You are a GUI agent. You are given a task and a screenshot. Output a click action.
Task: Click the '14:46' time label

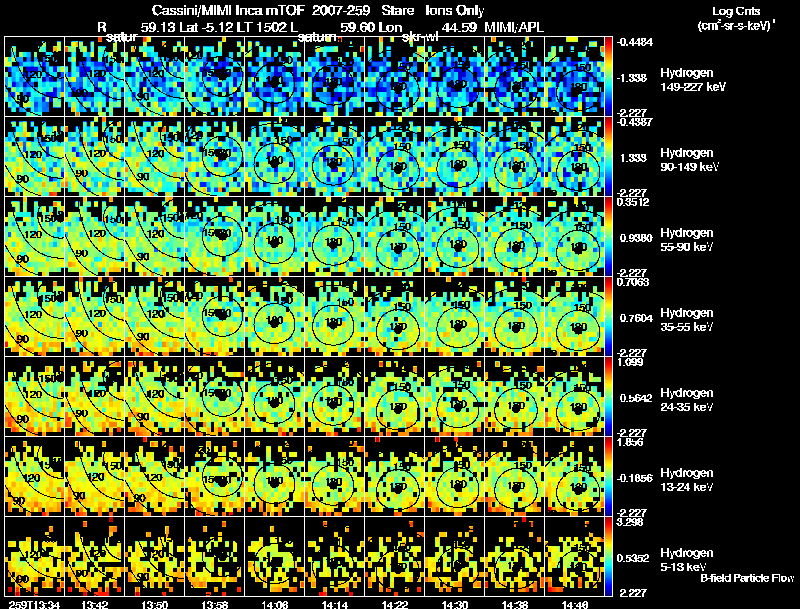pos(574,605)
